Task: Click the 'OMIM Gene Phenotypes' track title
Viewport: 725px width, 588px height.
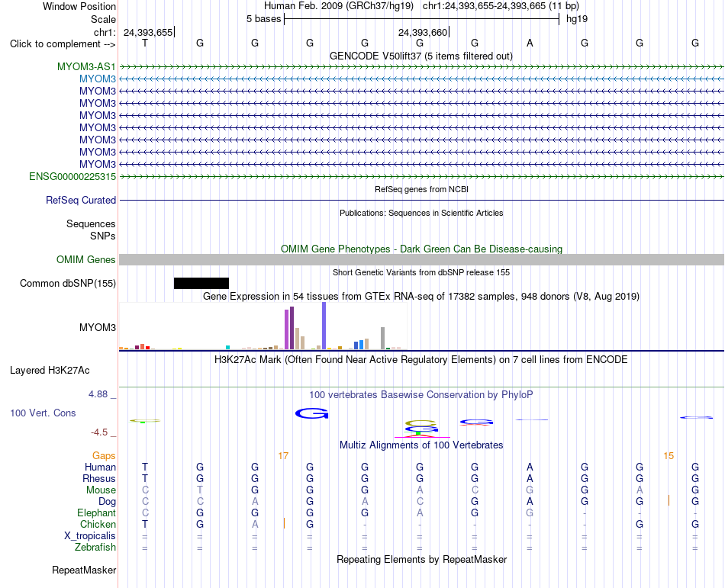Action: pyautogui.click(x=421, y=249)
